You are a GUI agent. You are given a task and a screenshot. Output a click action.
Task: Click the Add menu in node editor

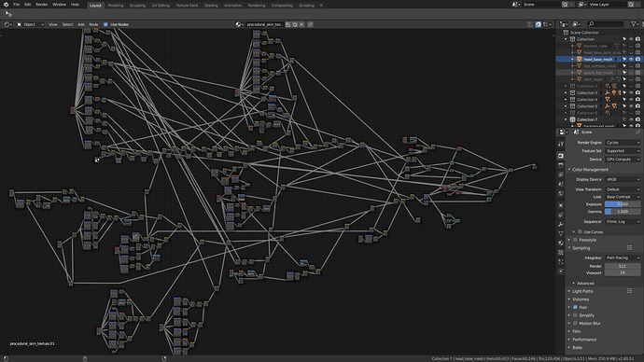(x=81, y=24)
